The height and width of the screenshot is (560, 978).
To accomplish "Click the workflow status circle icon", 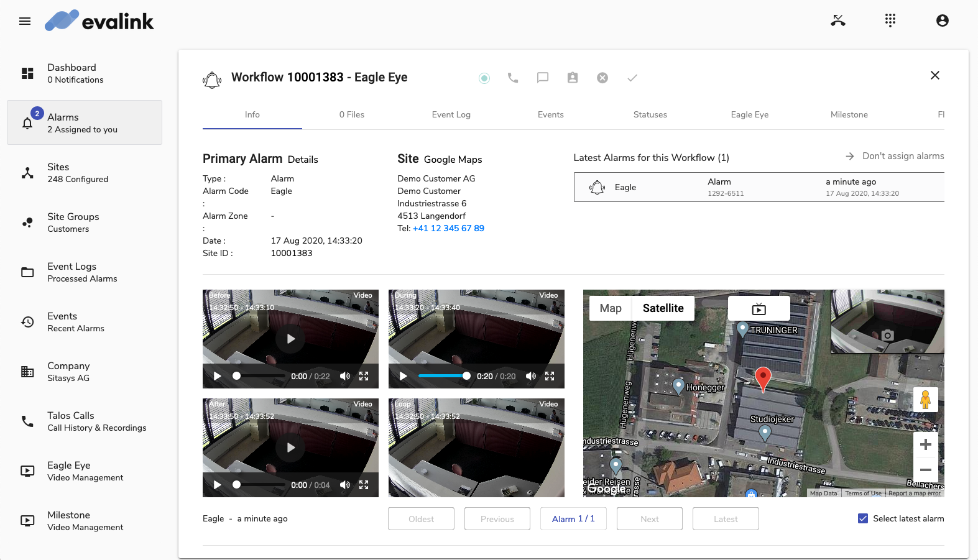I will [484, 78].
